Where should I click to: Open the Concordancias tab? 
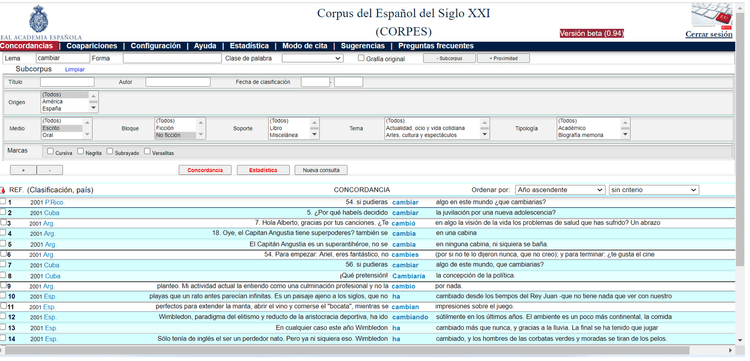point(26,46)
